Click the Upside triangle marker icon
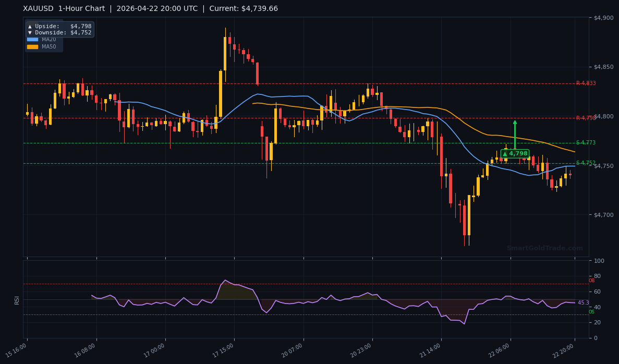 [x=30, y=26]
